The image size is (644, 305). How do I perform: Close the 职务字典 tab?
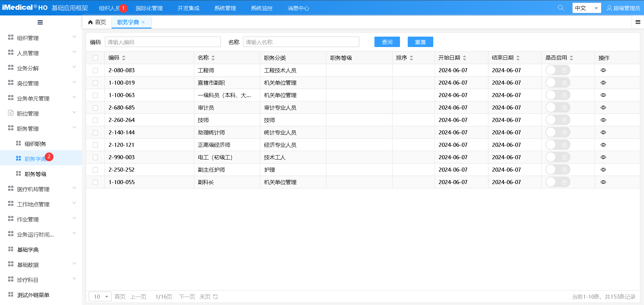click(143, 22)
